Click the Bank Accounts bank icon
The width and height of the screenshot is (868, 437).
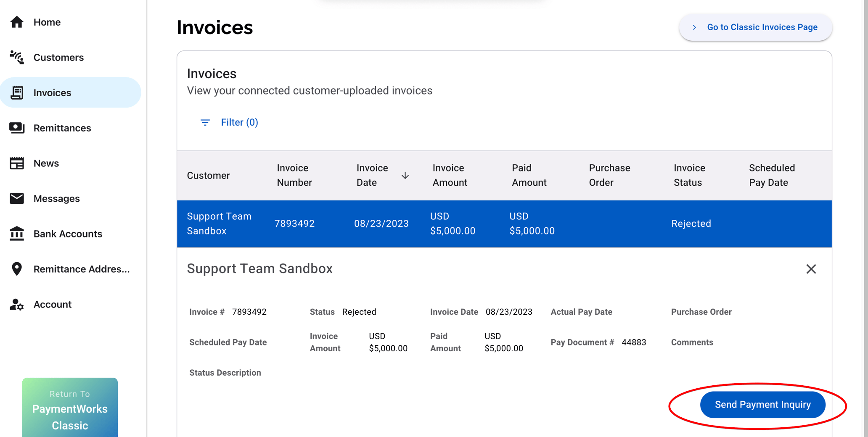click(x=17, y=234)
